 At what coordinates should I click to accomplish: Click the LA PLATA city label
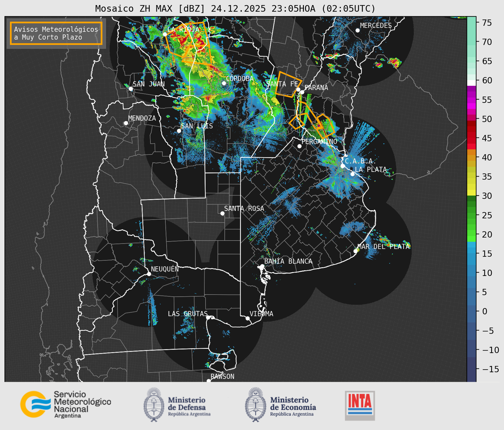point(371,170)
